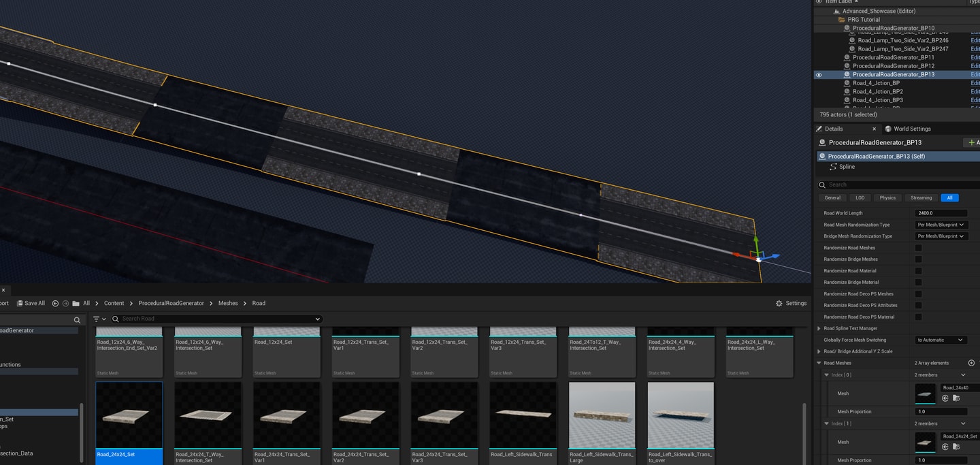Use selected asset for Index 1 Road_24x24_Set mesh slot
This screenshot has width=980, height=465.
click(x=945, y=447)
